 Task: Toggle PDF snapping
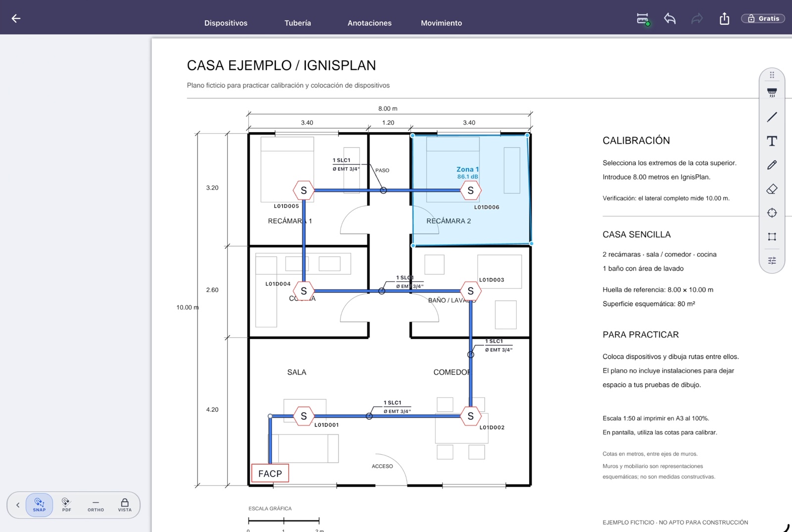(66, 505)
